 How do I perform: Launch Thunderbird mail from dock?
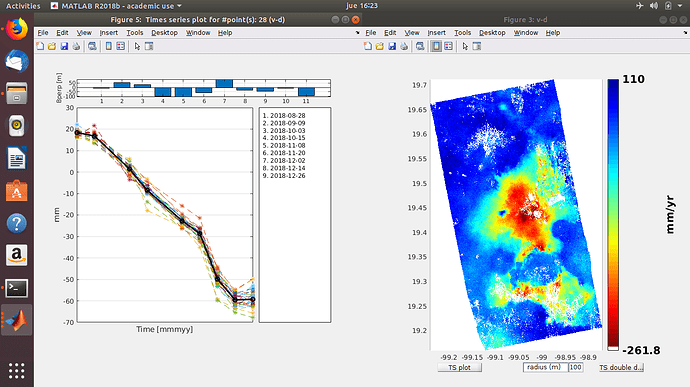[x=17, y=61]
